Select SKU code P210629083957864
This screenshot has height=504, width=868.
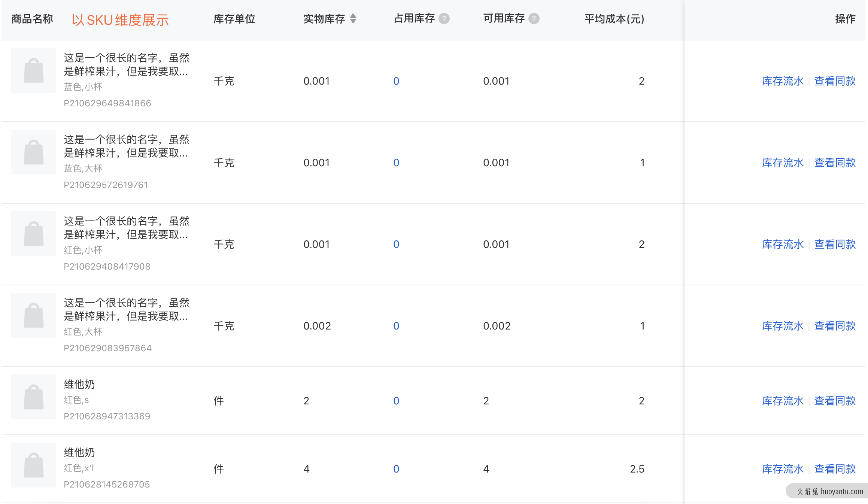[108, 348]
